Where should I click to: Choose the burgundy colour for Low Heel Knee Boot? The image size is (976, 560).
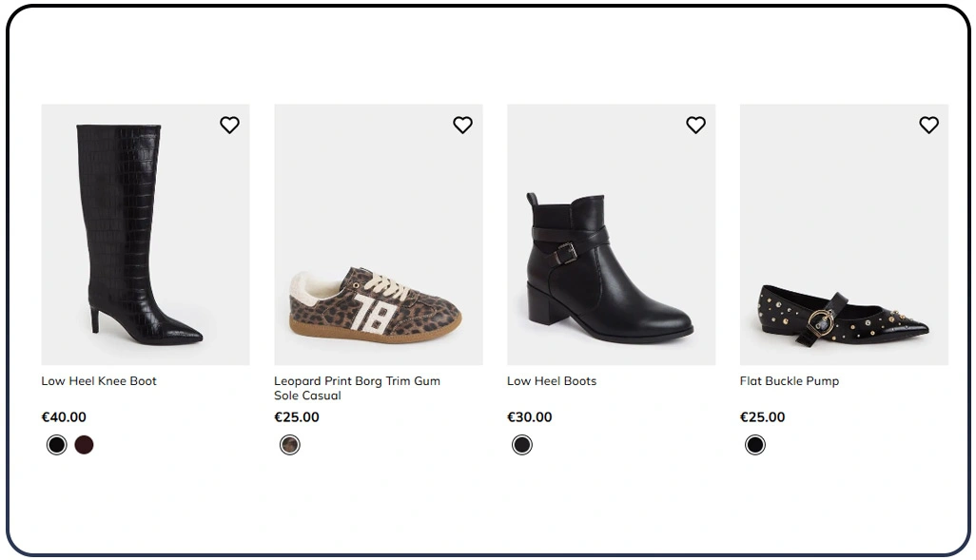coord(84,444)
